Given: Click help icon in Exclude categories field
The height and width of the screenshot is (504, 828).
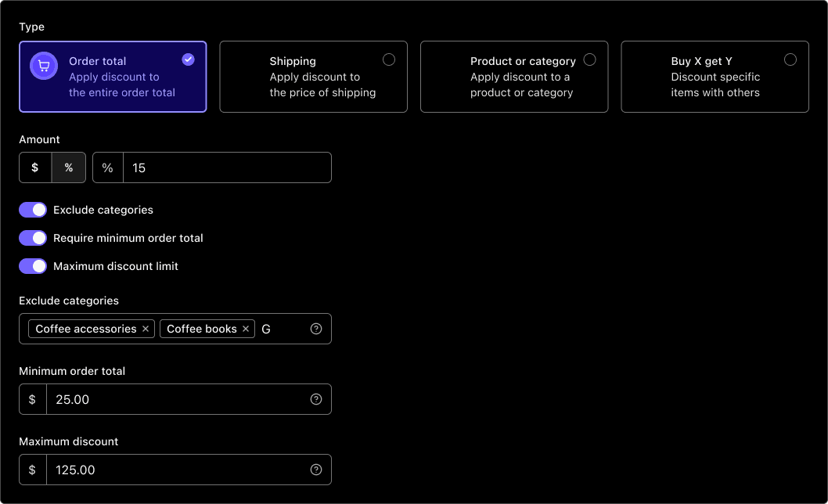Looking at the screenshot, I should tap(316, 329).
